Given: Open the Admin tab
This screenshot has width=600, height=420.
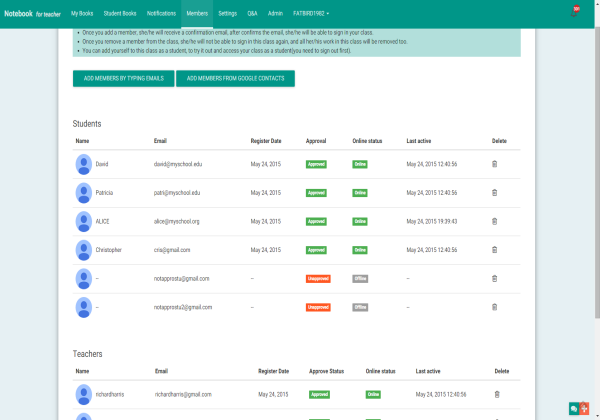Looking at the screenshot, I should tap(275, 13).
